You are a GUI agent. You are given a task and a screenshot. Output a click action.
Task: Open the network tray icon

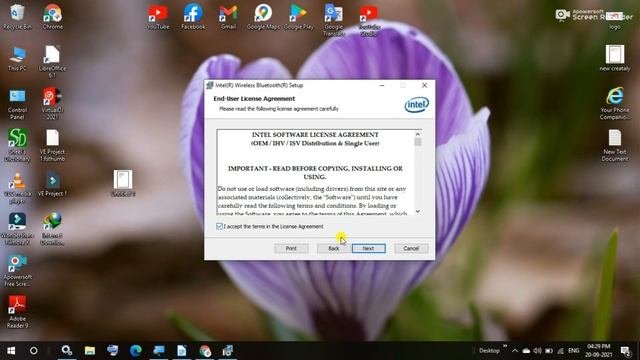(x=560, y=351)
